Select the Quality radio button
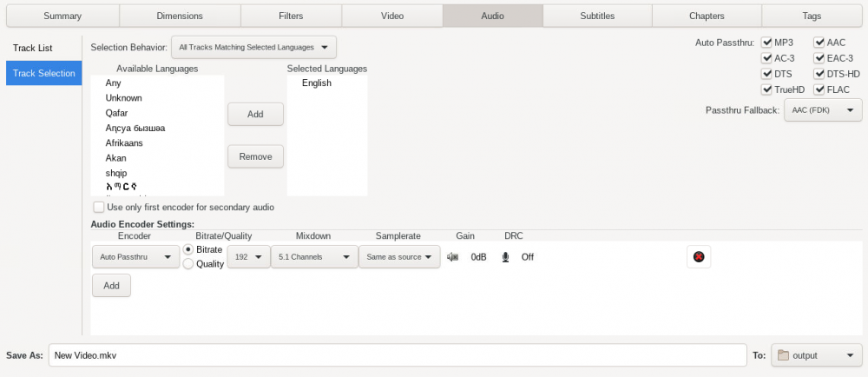Image resolution: width=868 pixels, height=377 pixels. coord(188,264)
